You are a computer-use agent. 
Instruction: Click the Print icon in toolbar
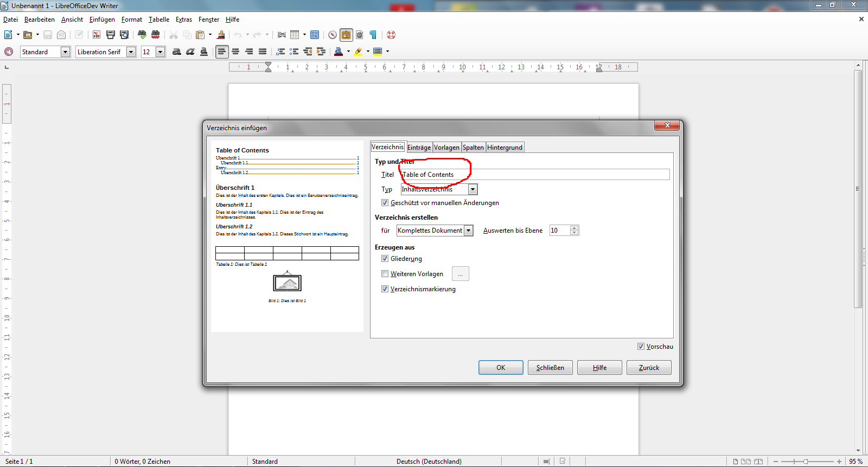[x=111, y=35]
